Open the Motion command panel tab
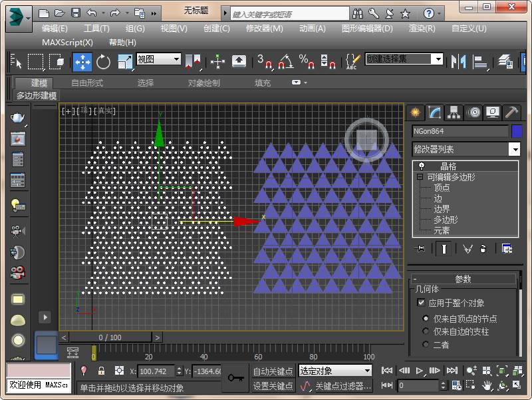The width and height of the screenshot is (532, 400). point(474,112)
